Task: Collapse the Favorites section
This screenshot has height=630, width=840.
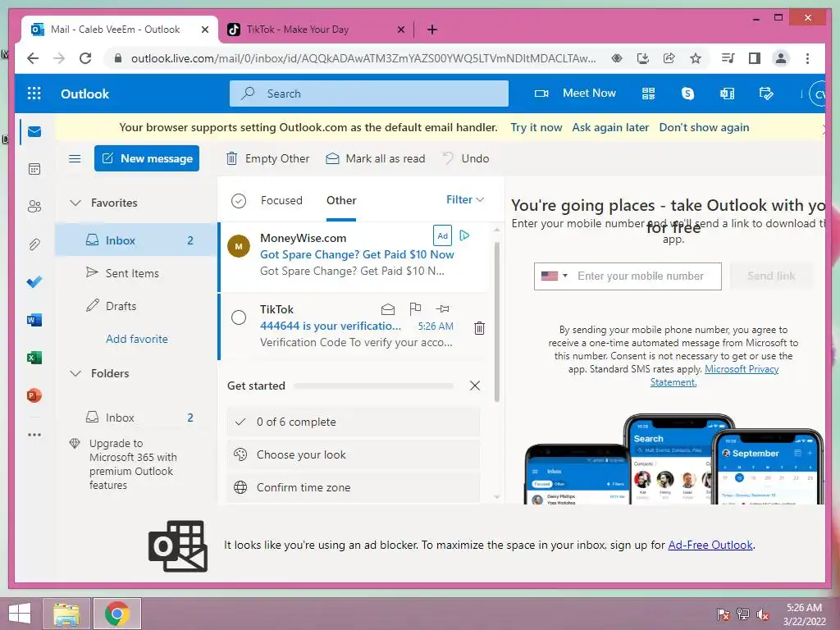Action: 75,203
